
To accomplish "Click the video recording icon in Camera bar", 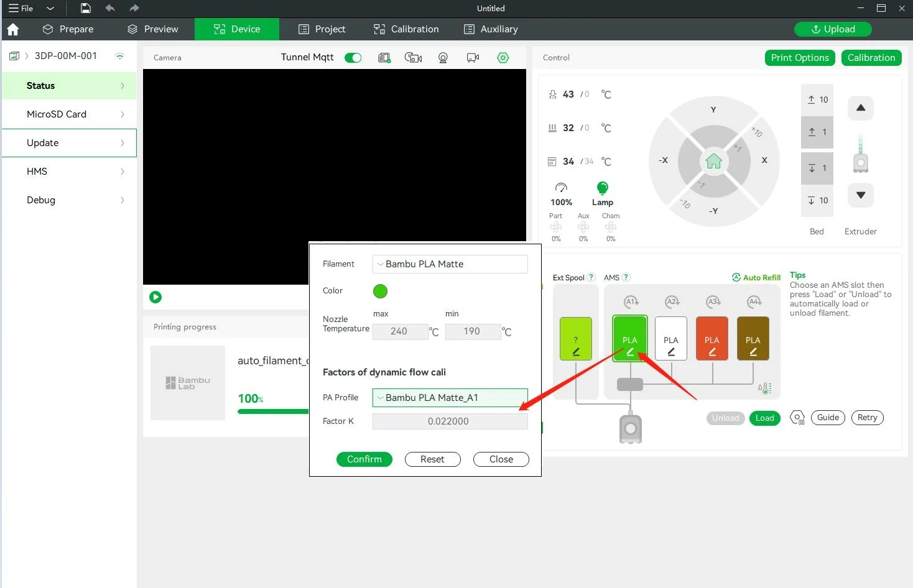I will tap(473, 58).
